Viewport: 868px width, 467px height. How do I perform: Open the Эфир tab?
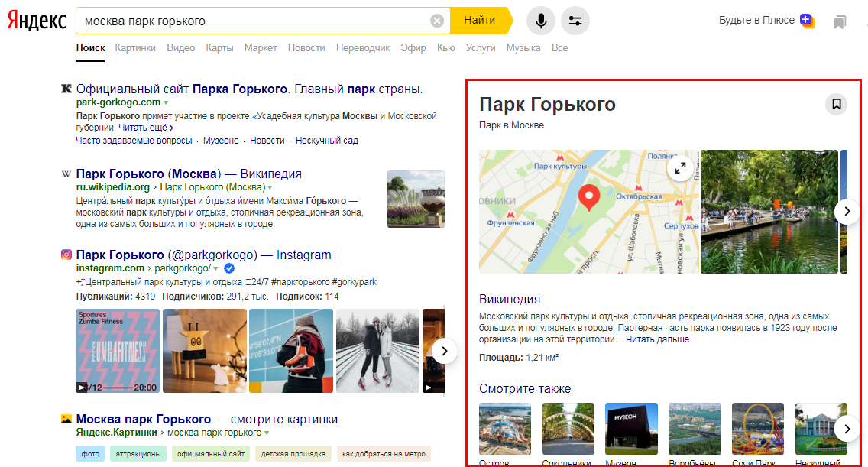coord(413,47)
